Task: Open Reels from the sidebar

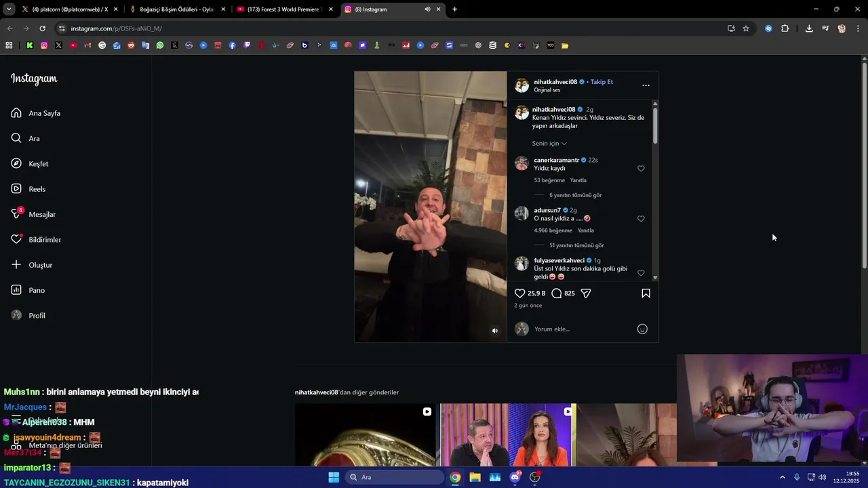Action: [x=28, y=189]
